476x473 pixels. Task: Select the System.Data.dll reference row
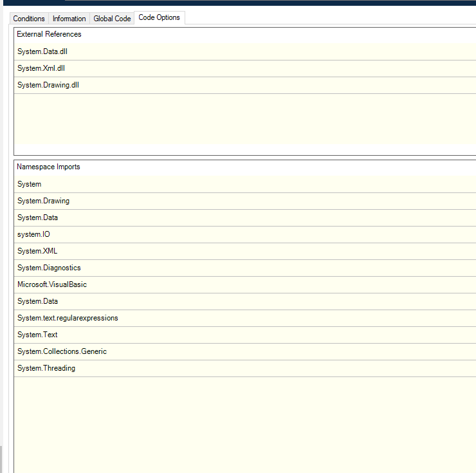245,51
